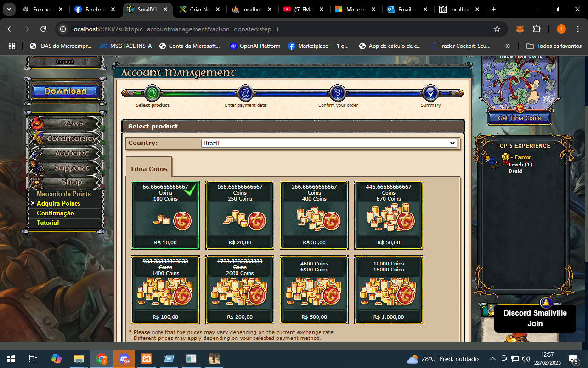
Task: Open the OpenAI Platform bookmark
Action: 255,46
